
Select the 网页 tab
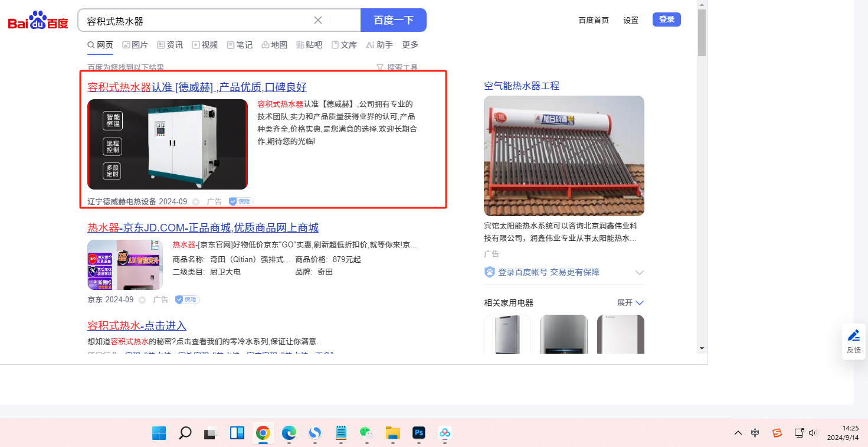(100, 45)
